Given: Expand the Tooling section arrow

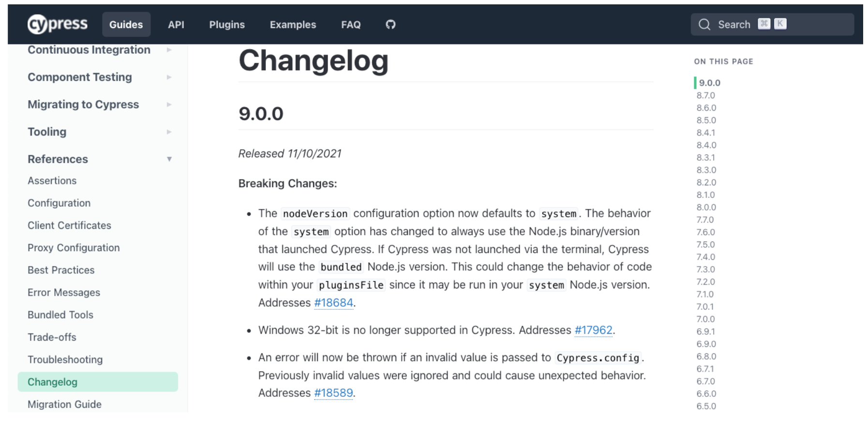Looking at the screenshot, I should coord(169,132).
